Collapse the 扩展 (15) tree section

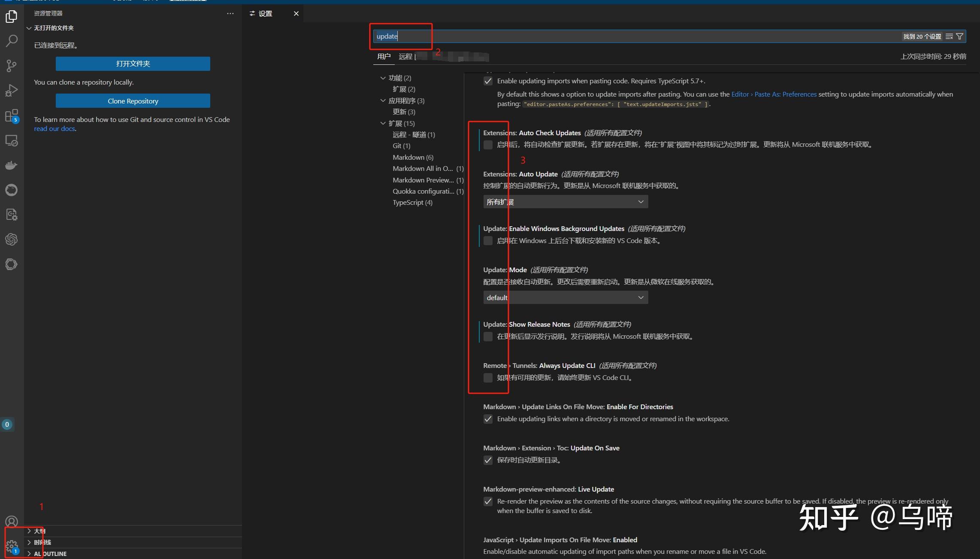383,123
